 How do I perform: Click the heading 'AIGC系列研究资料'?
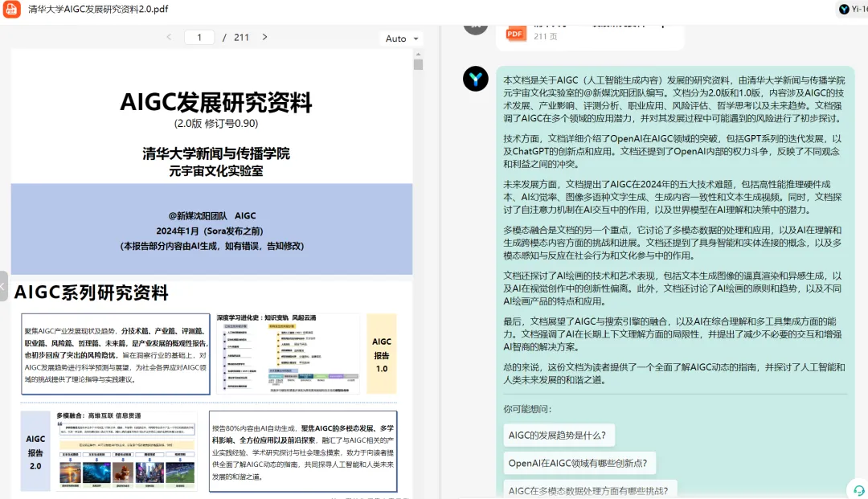coord(92,292)
